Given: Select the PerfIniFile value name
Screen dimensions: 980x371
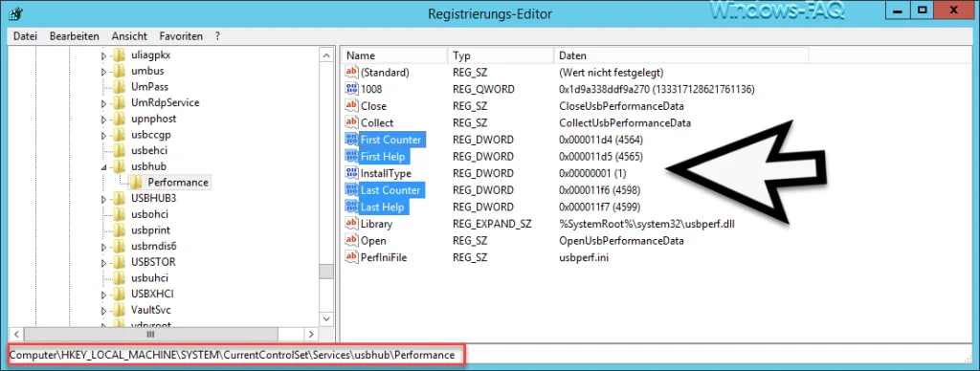Looking at the screenshot, I should click(384, 257).
